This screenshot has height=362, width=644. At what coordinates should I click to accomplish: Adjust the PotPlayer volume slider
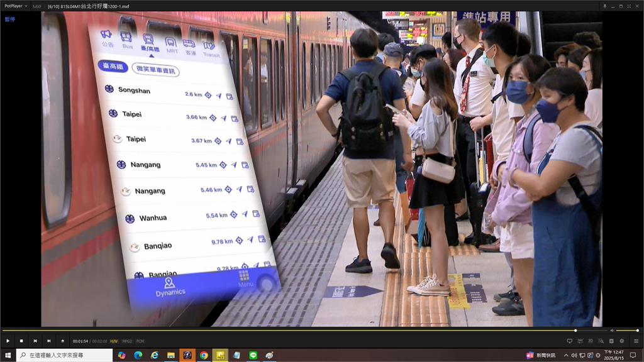click(x=627, y=331)
